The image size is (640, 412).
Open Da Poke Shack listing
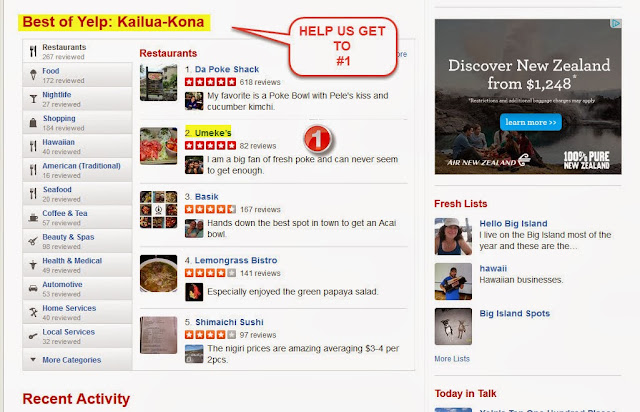[227, 69]
